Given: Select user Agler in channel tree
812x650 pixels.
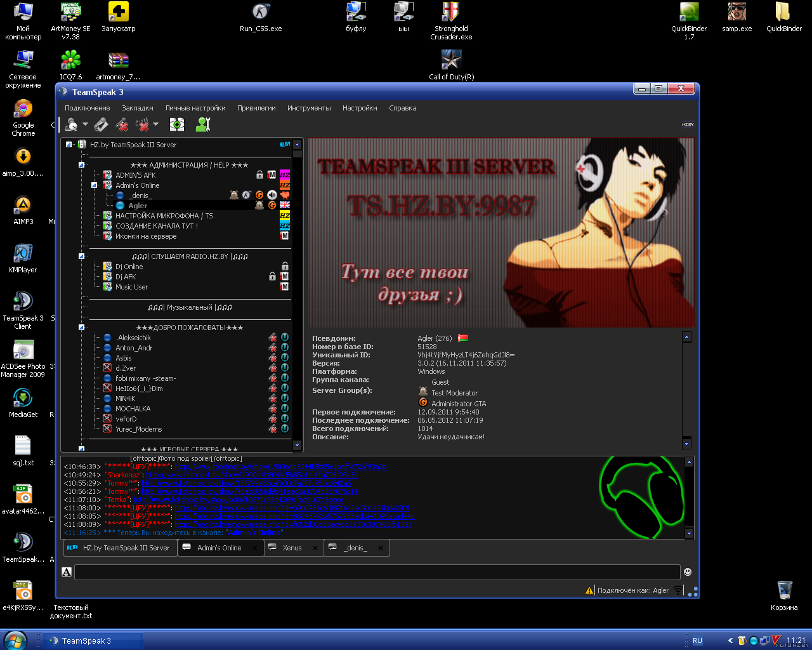Looking at the screenshot, I should click(x=137, y=206).
